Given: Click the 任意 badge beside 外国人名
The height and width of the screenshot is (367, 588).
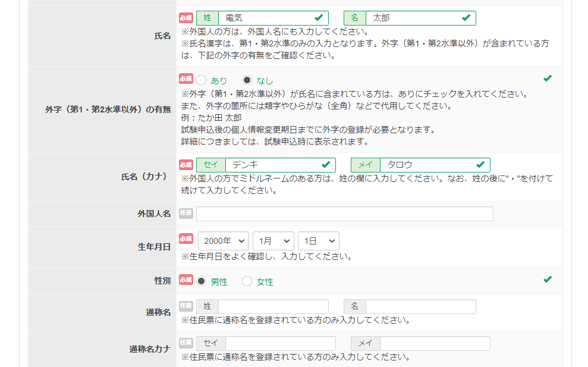Looking at the screenshot, I should point(186,213).
